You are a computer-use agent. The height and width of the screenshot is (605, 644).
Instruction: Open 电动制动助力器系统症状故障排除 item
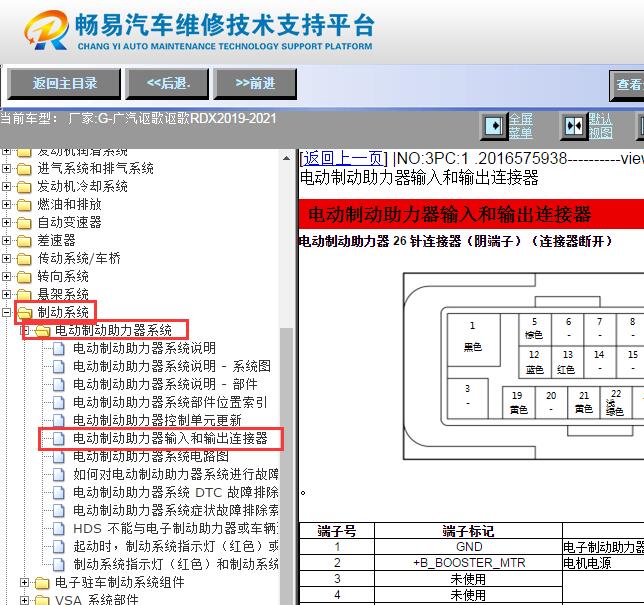coord(176,511)
